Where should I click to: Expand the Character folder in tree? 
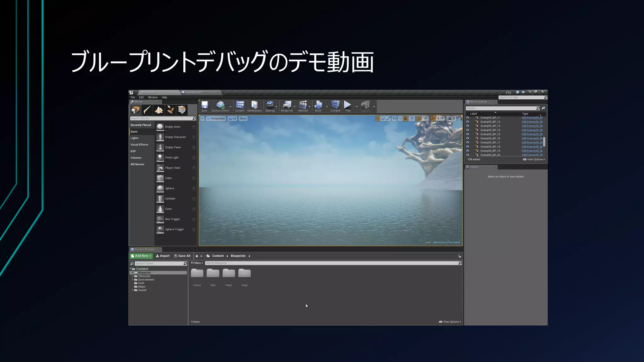133,276
